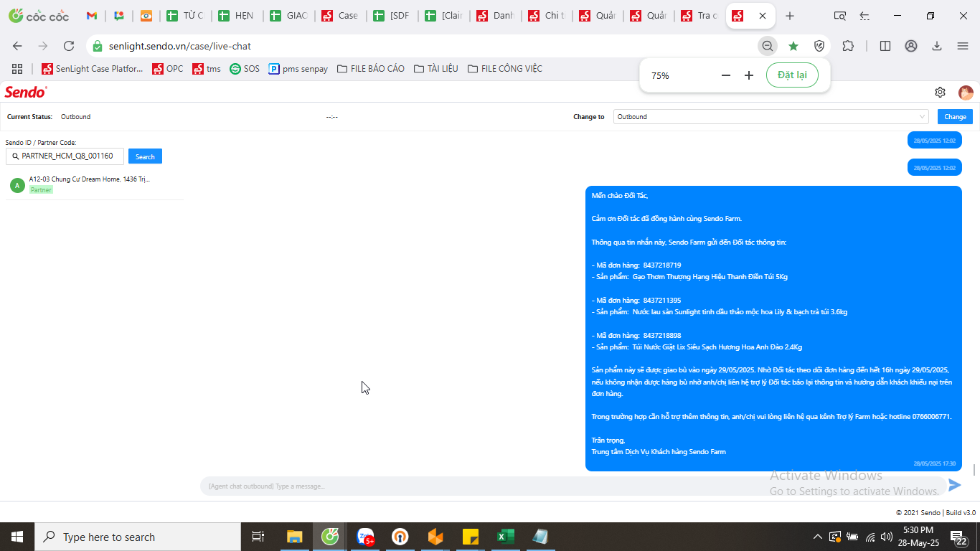The image size is (980, 551).
Task: Click the green Partner tag
Action: click(x=41, y=190)
